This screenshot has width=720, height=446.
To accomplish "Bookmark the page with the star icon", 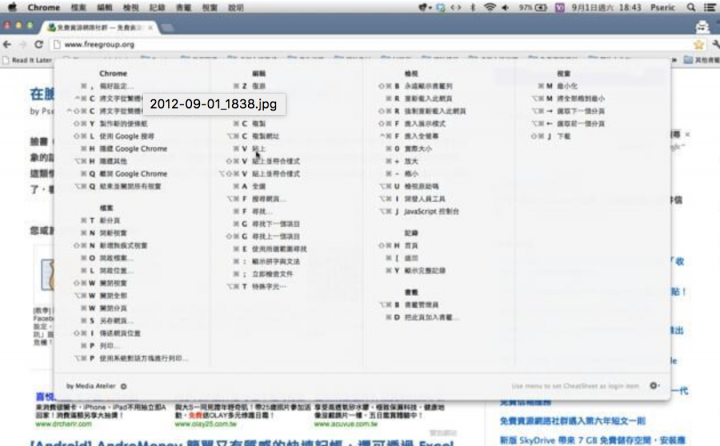I will pos(699,45).
